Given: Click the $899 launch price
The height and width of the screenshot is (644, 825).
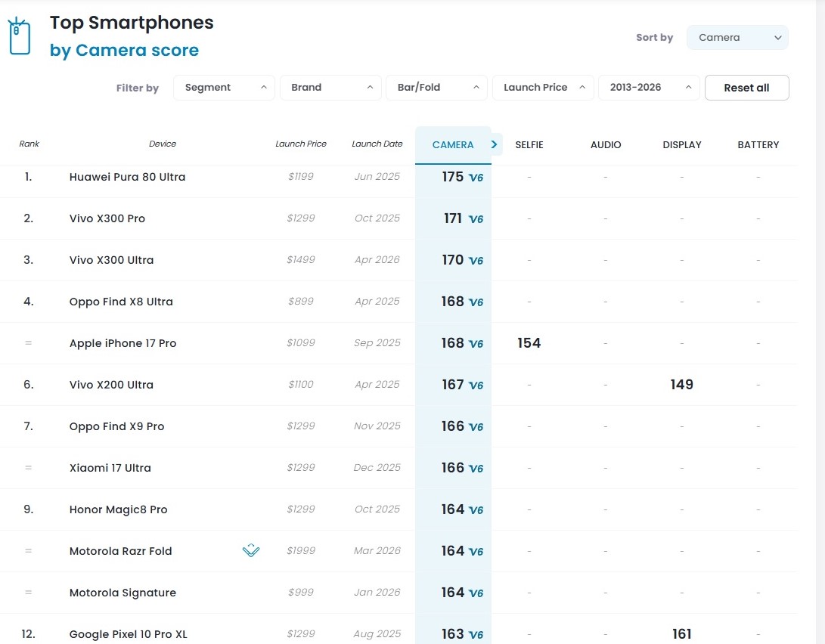Looking at the screenshot, I should [x=301, y=302].
